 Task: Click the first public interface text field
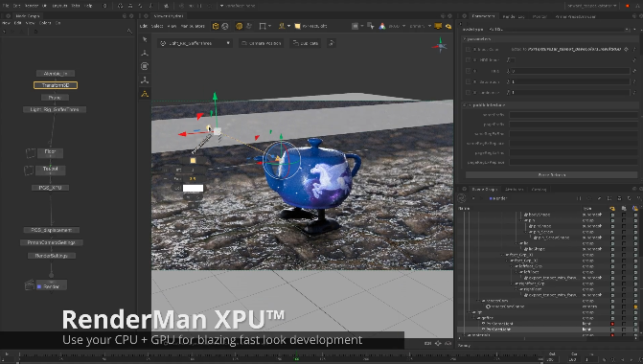(573, 115)
